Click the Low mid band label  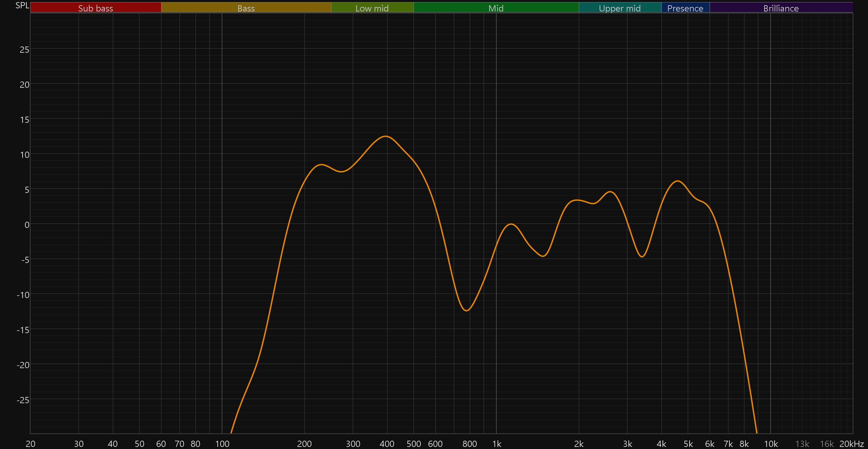click(372, 8)
